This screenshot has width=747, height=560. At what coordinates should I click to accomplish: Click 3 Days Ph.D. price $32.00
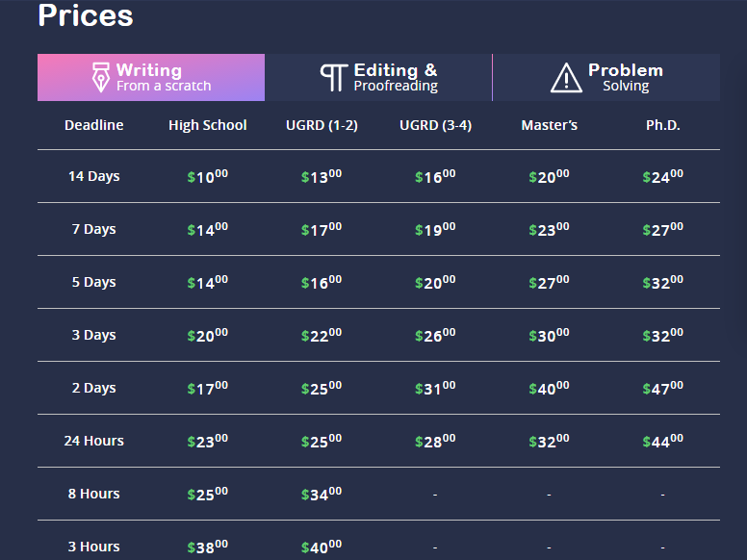(x=662, y=335)
